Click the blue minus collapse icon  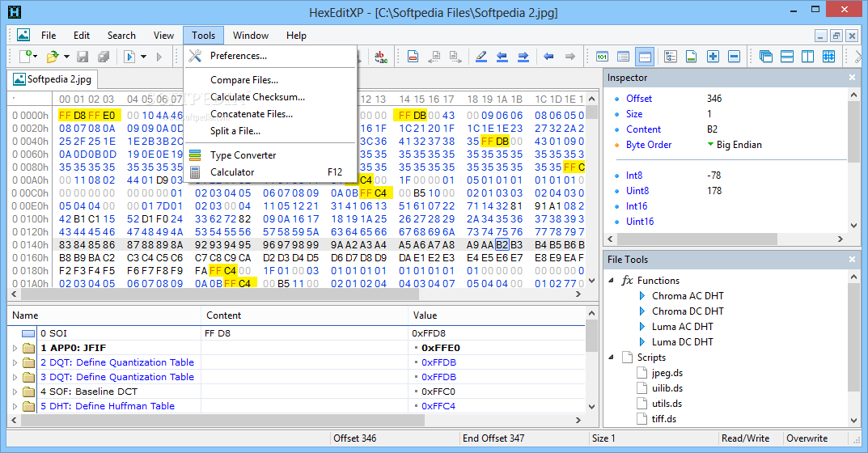click(x=734, y=56)
